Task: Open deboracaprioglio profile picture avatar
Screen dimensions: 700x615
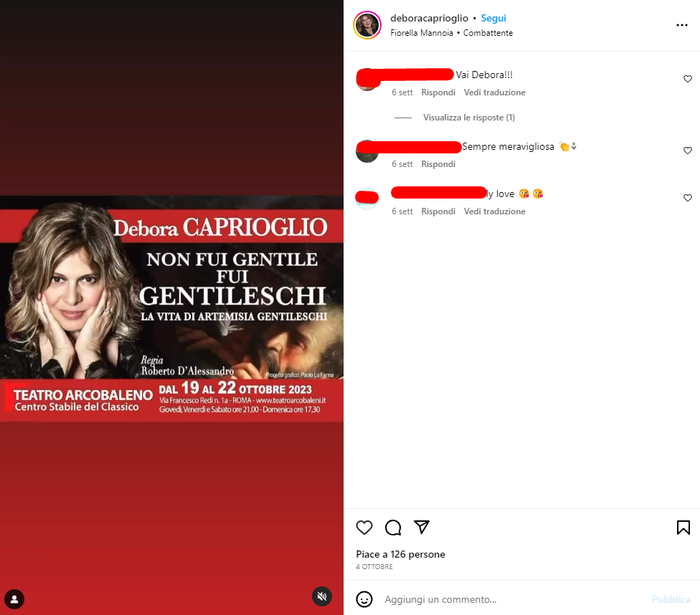Action: coord(367,25)
